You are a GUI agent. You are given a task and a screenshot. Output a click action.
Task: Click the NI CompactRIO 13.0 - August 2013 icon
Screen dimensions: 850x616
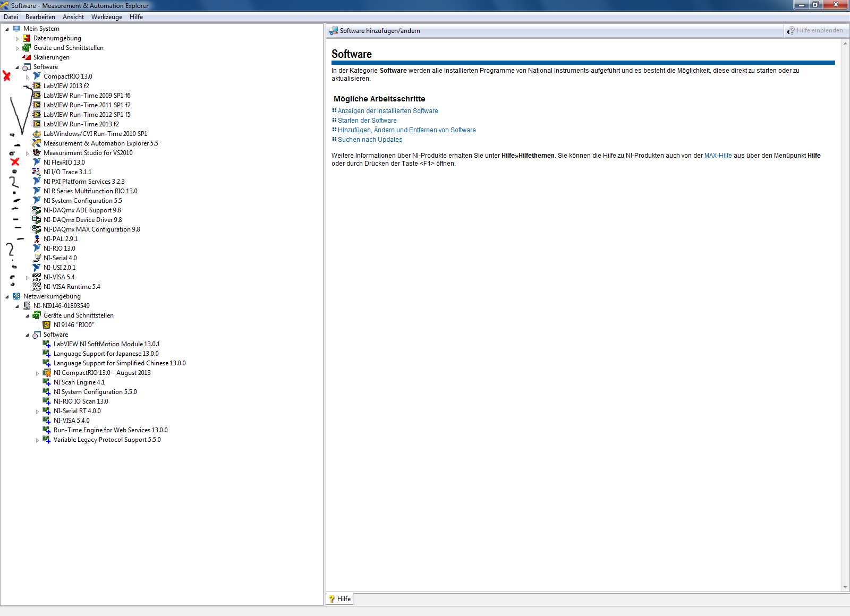coord(47,373)
